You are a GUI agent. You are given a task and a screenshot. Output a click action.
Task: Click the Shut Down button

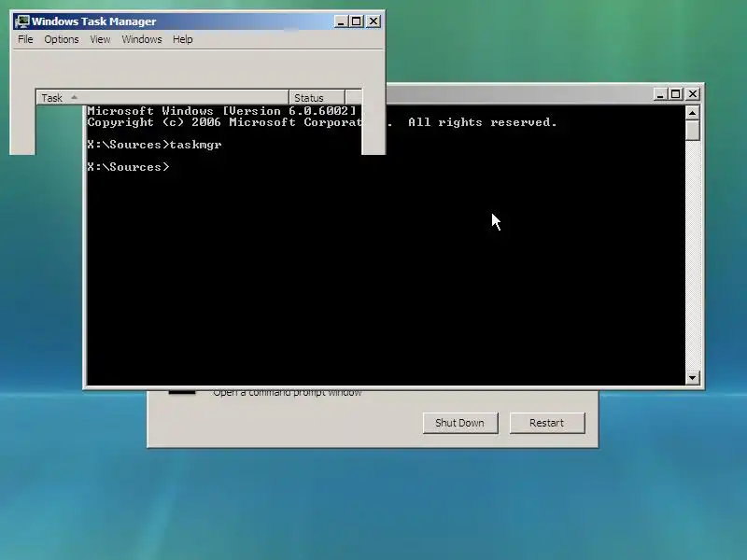point(460,423)
